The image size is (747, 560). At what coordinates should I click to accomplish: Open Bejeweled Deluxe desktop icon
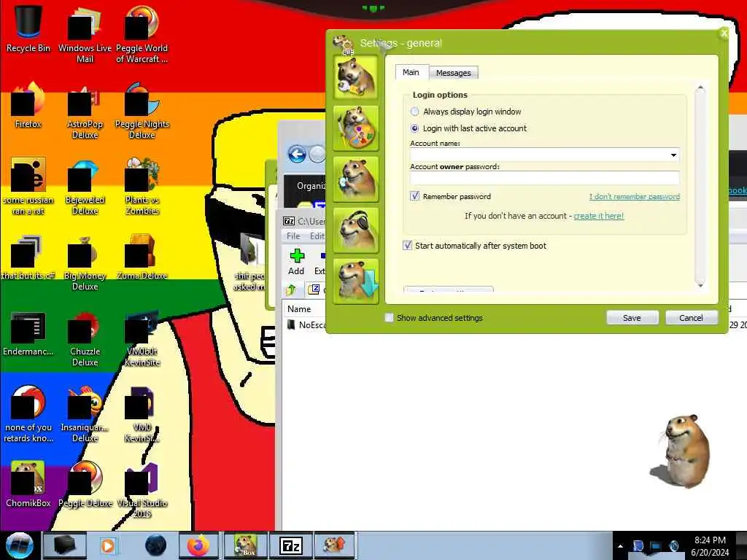(85, 187)
